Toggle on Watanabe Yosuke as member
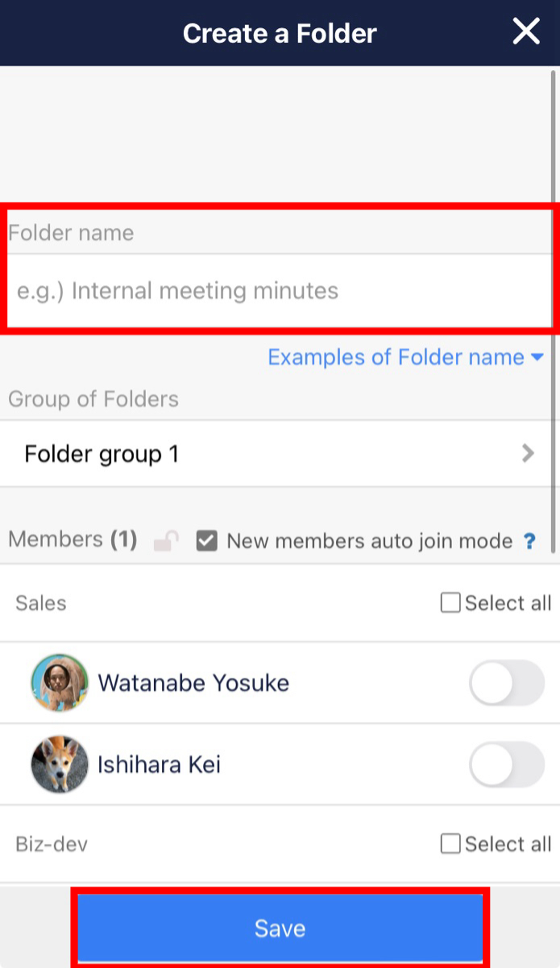Image resolution: width=560 pixels, height=968 pixels. [507, 683]
